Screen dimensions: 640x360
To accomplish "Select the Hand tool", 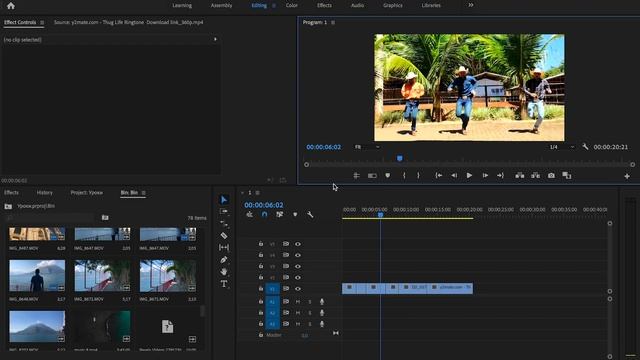I will pos(224,271).
